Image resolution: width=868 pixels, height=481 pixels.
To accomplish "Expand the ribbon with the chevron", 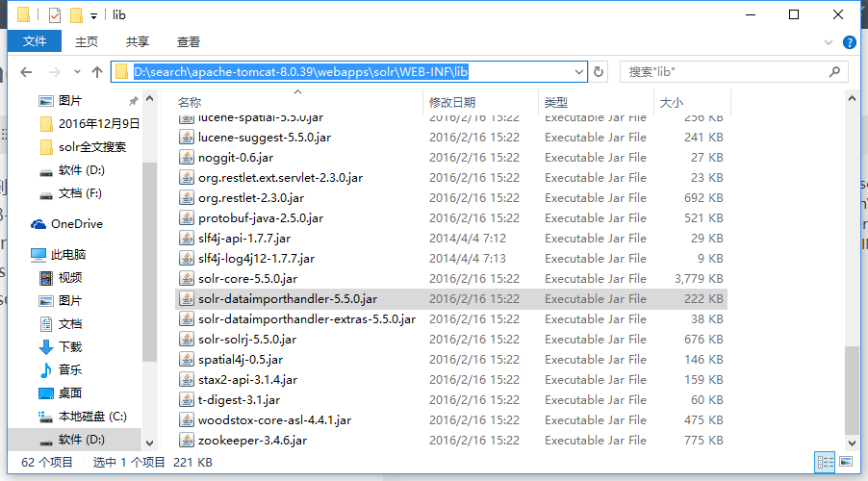I will 829,42.
